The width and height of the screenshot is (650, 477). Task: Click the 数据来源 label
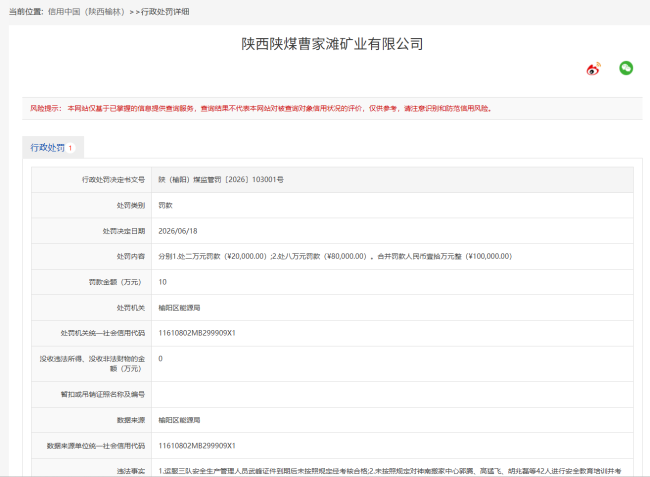tap(131, 420)
